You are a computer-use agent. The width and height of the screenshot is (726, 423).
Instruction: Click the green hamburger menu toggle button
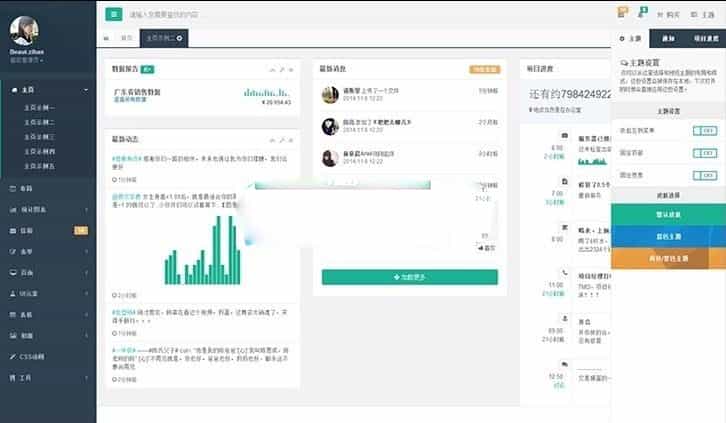(114, 14)
